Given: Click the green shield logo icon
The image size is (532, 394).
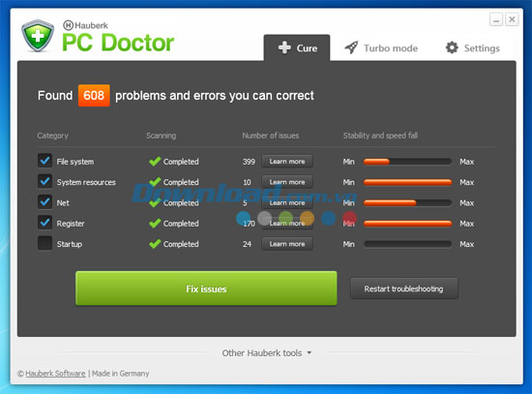Looking at the screenshot, I should [x=38, y=36].
